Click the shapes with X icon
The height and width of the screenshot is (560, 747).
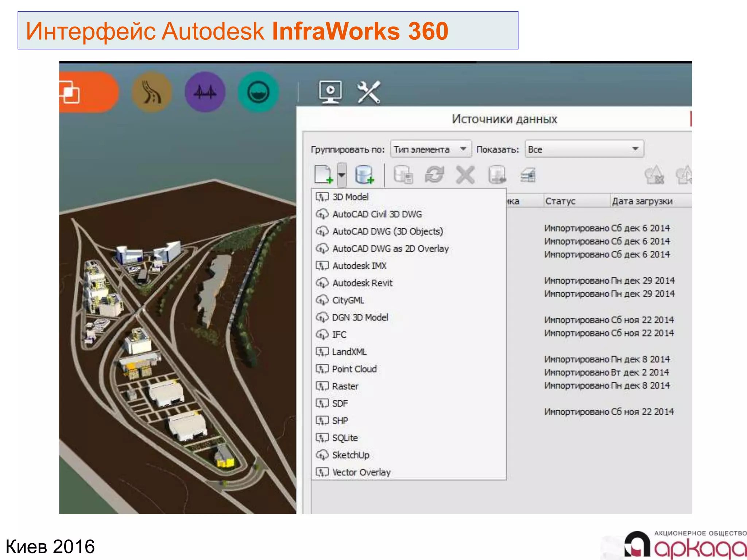[x=655, y=175]
